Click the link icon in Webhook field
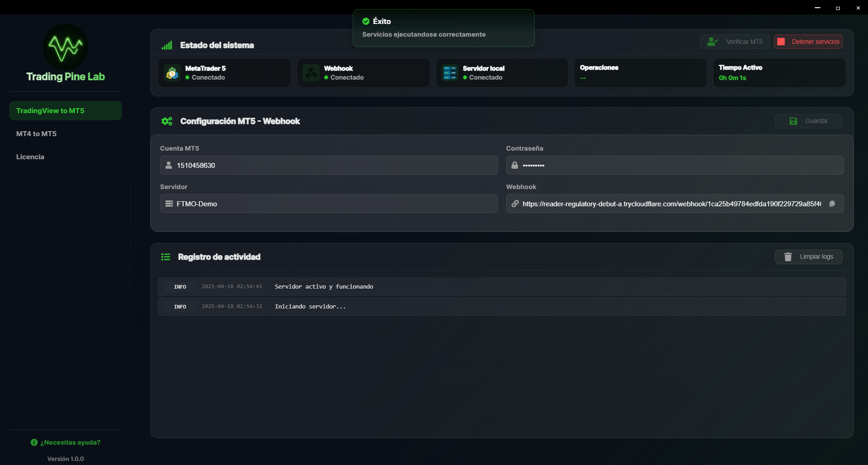Screen dimensions: 868x465 click(x=515, y=204)
